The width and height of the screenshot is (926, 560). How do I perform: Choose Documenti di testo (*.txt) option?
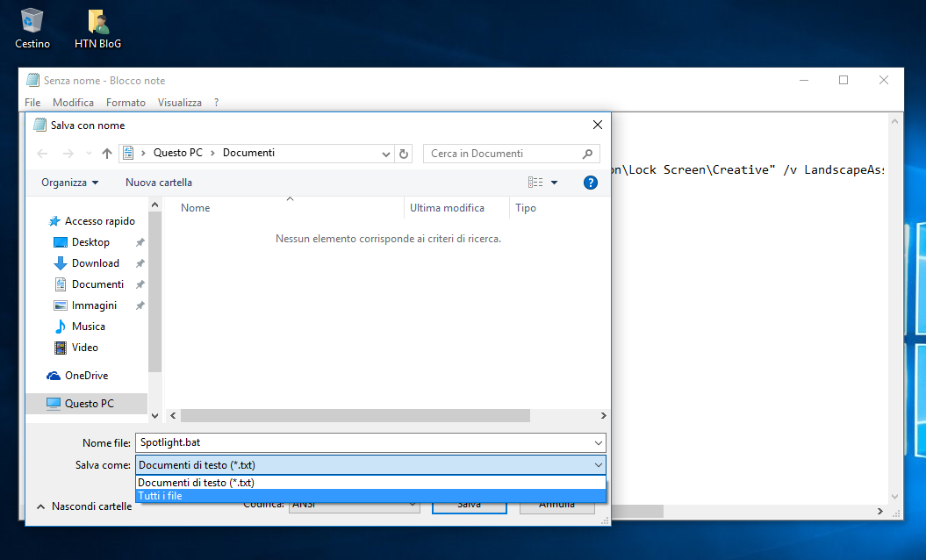[x=371, y=483]
